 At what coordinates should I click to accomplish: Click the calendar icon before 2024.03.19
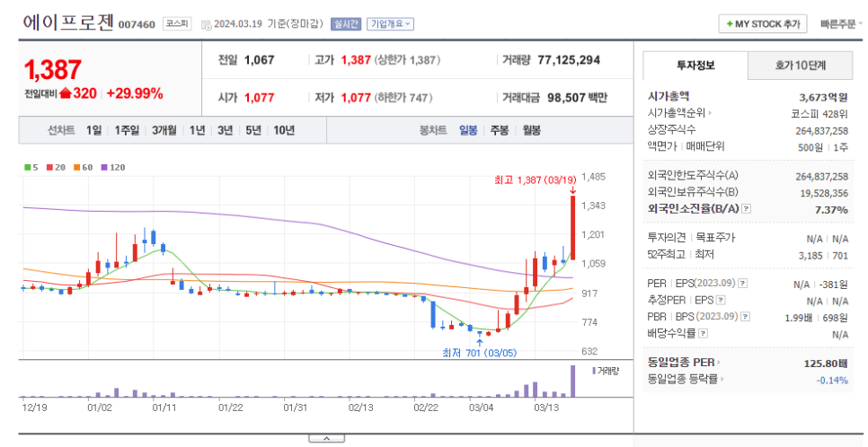pos(206,24)
